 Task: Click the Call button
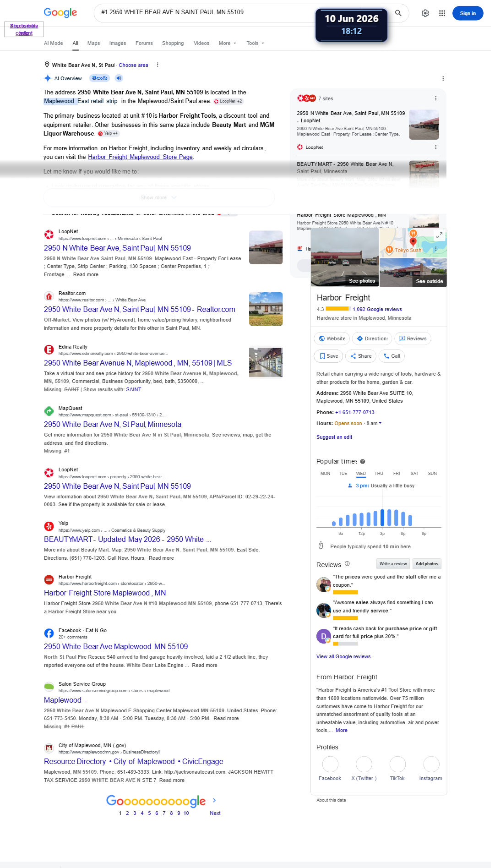tap(392, 356)
